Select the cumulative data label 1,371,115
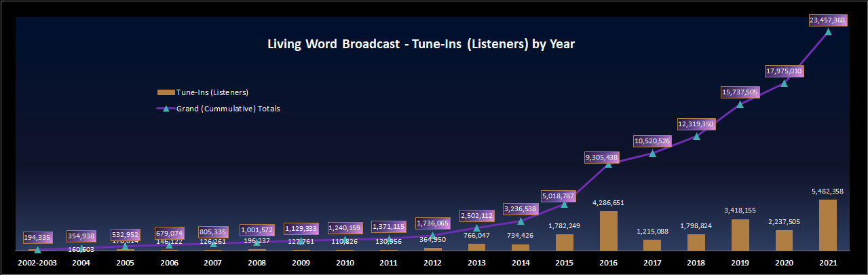 click(388, 225)
